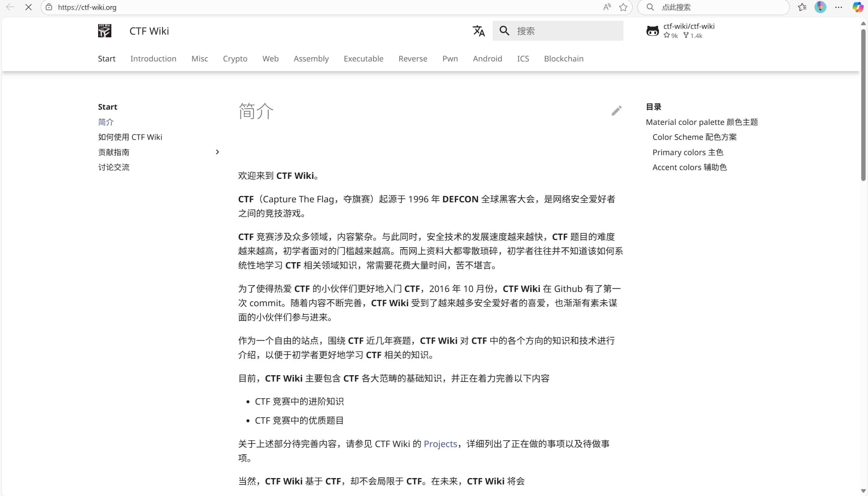Open browser settings ellipsis menu

coord(838,7)
